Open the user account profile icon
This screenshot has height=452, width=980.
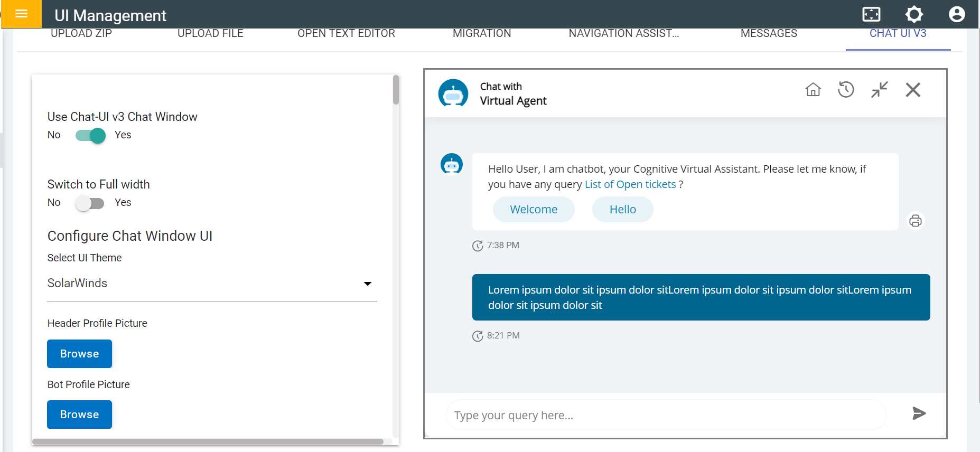point(957,14)
